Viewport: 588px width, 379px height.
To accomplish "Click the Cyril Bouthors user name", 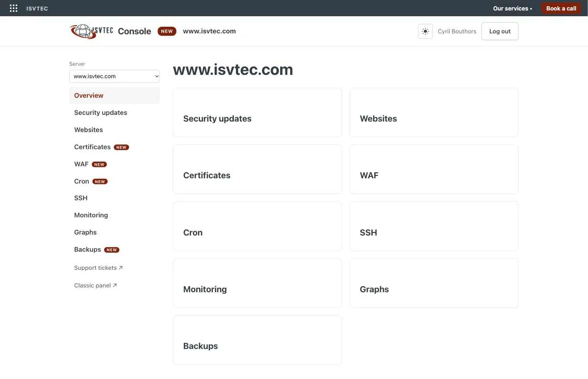I will pos(457,31).
